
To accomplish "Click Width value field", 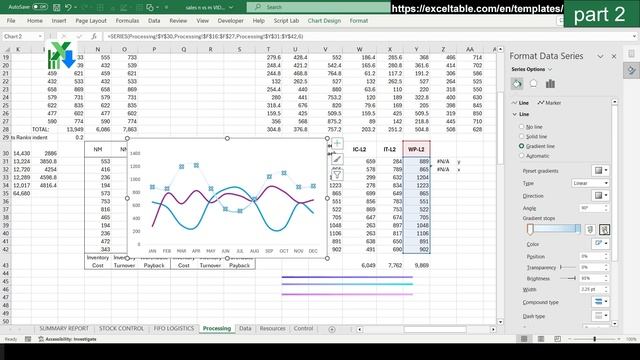I will 591,289.
